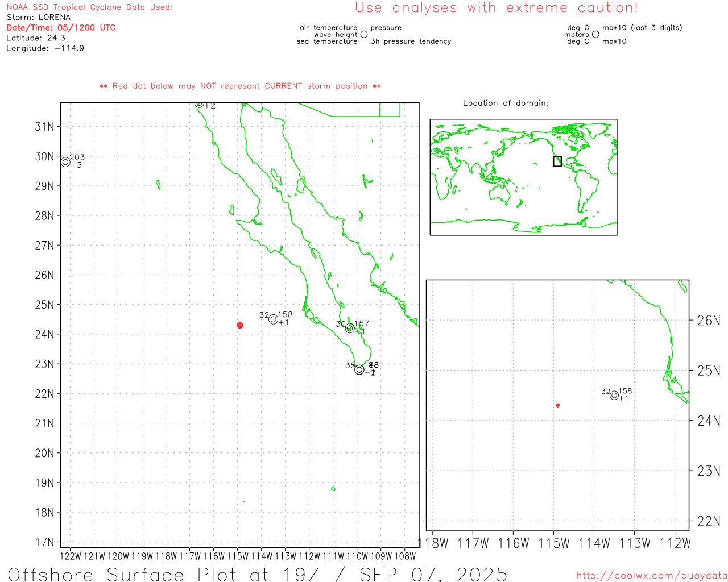
Task: Click 'Latitude: 24.3' text
Action: pos(36,38)
